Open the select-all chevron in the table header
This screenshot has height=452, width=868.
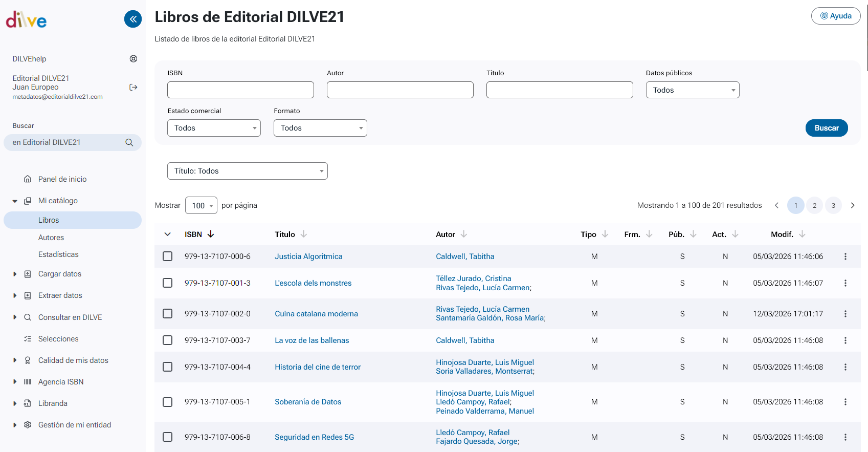(167, 234)
